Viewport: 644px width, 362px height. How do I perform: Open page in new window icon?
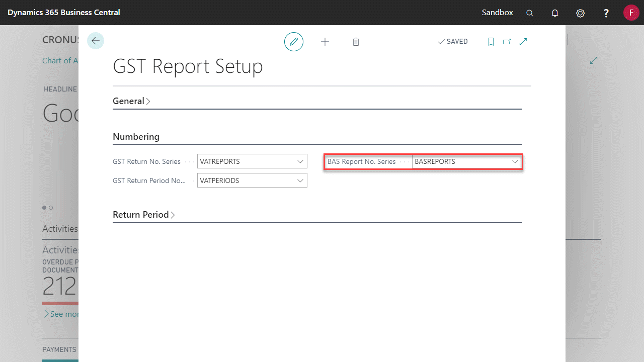click(x=507, y=42)
